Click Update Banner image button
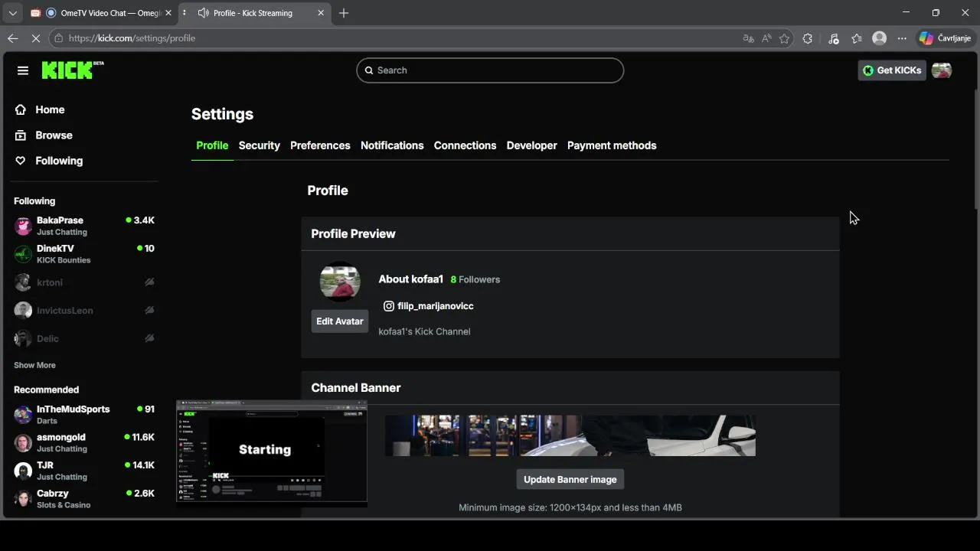 pyautogui.click(x=570, y=480)
